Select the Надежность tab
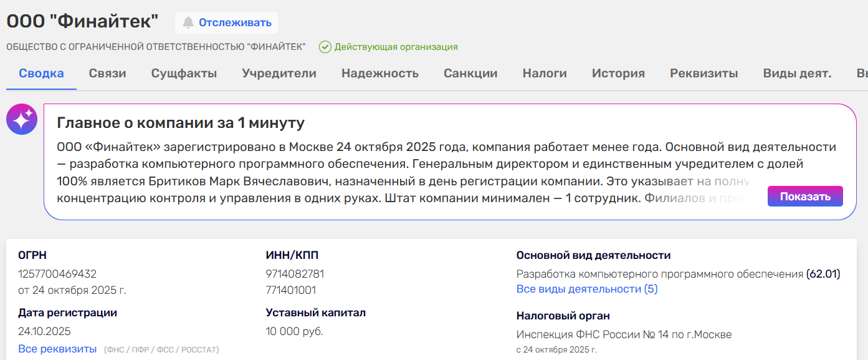The image size is (868, 360). [x=380, y=74]
